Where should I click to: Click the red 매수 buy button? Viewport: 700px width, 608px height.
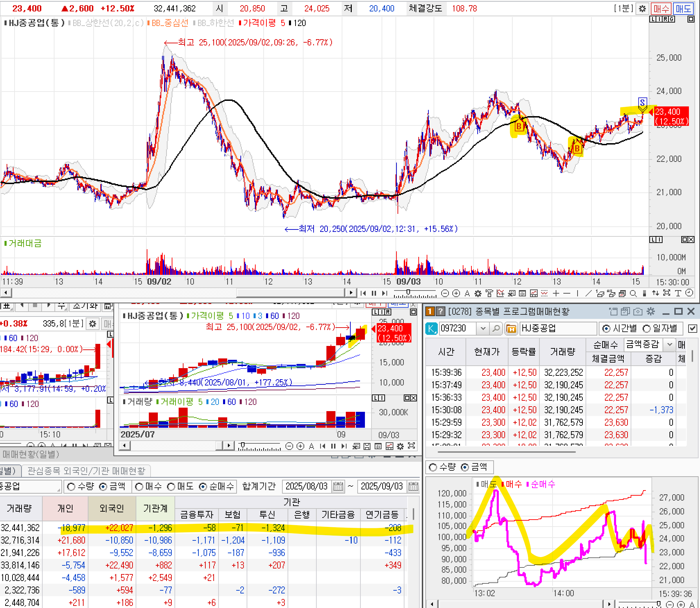click(661, 9)
